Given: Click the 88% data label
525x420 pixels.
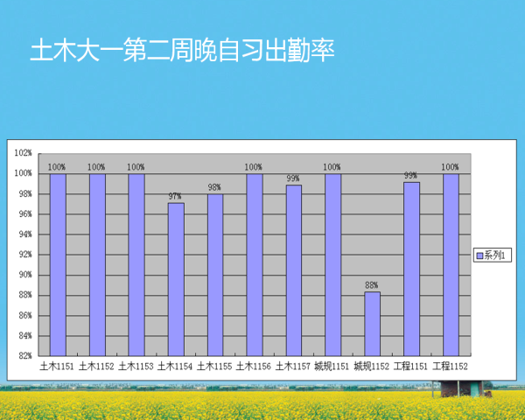Looking at the screenshot, I should 372,285.
